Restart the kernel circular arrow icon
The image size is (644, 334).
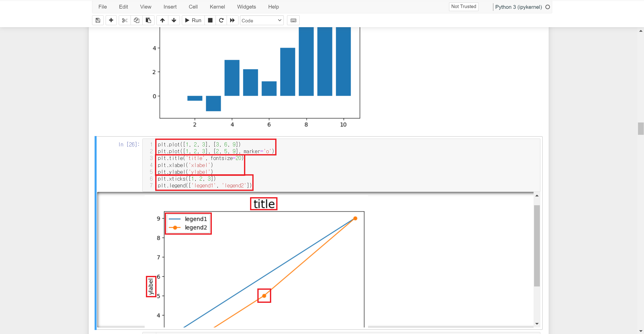pos(221,20)
